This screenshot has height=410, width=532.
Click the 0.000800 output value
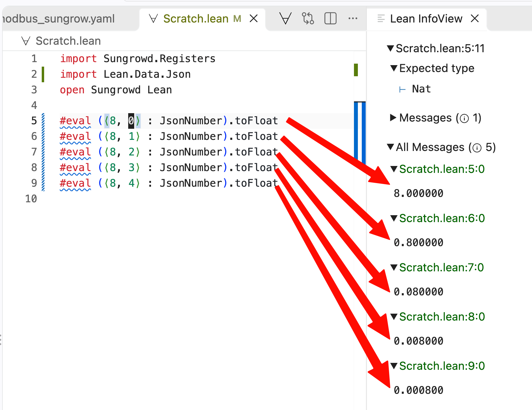coord(419,390)
